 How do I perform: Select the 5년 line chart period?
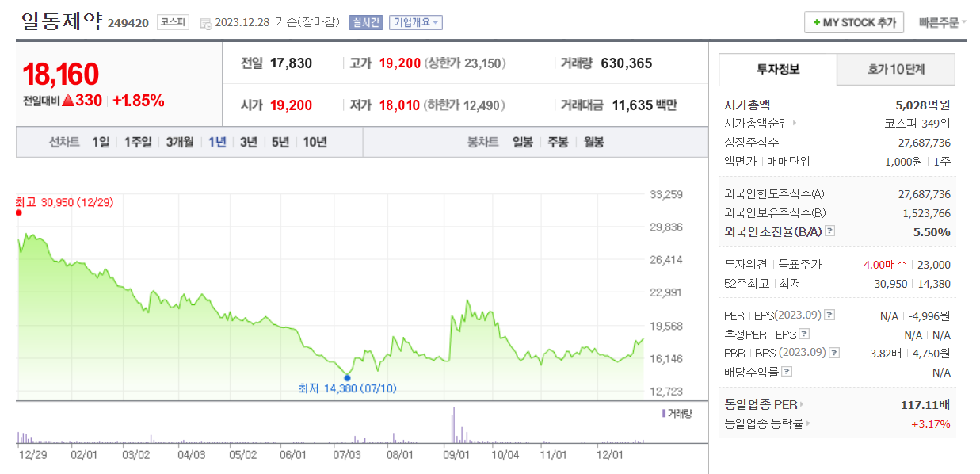pyautogui.click(x=280, y=143)
